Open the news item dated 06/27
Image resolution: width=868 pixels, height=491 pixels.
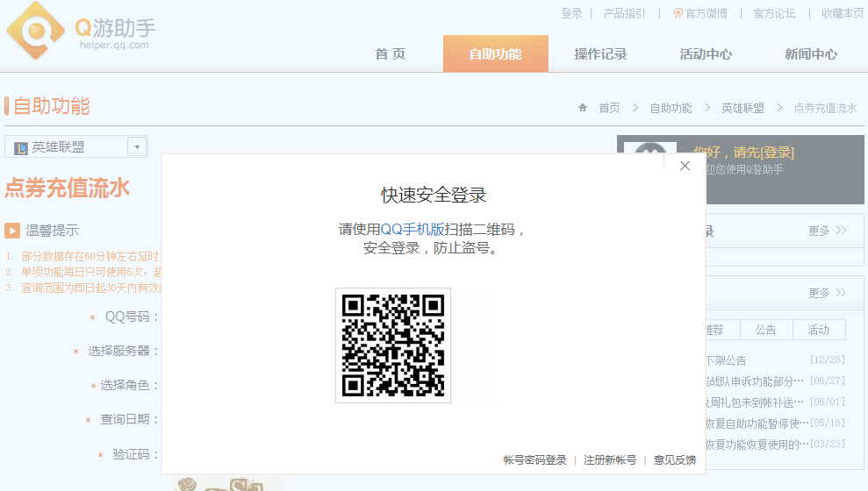755,381
